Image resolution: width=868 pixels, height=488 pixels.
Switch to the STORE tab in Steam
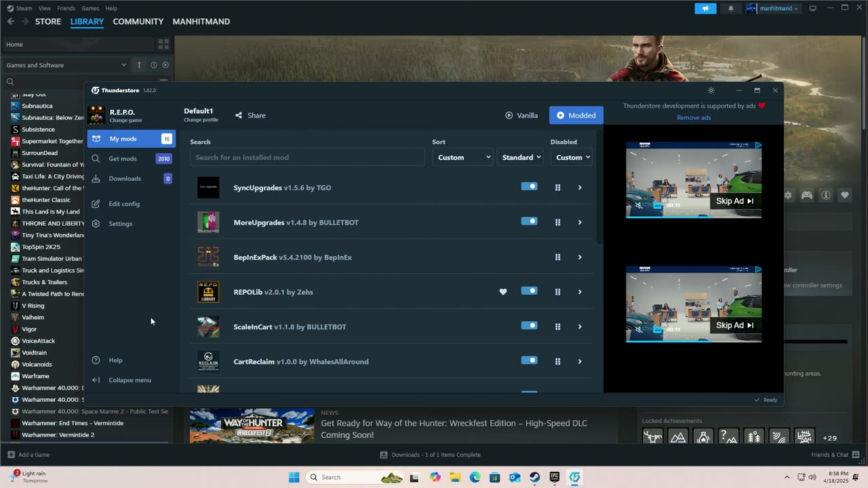click(48, 22)
